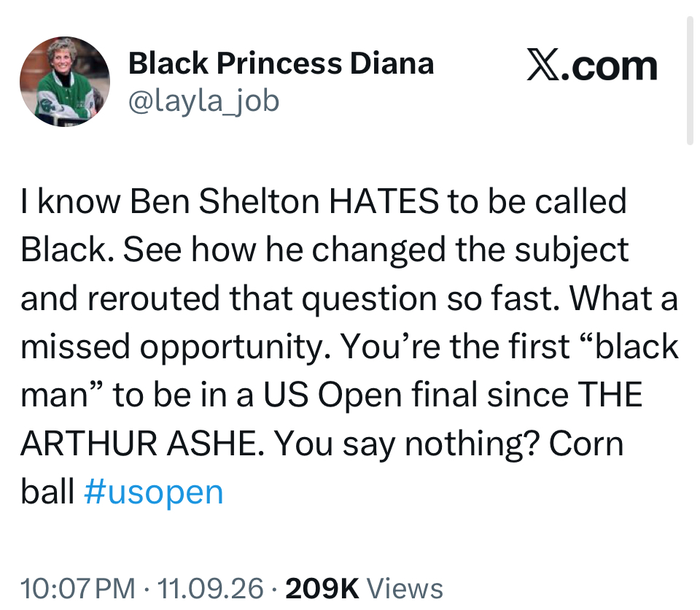Image resolution: width=700 pixels, height=610 pixels.
Task: Open the #usopen hashtag link
Action: (154, 492)
